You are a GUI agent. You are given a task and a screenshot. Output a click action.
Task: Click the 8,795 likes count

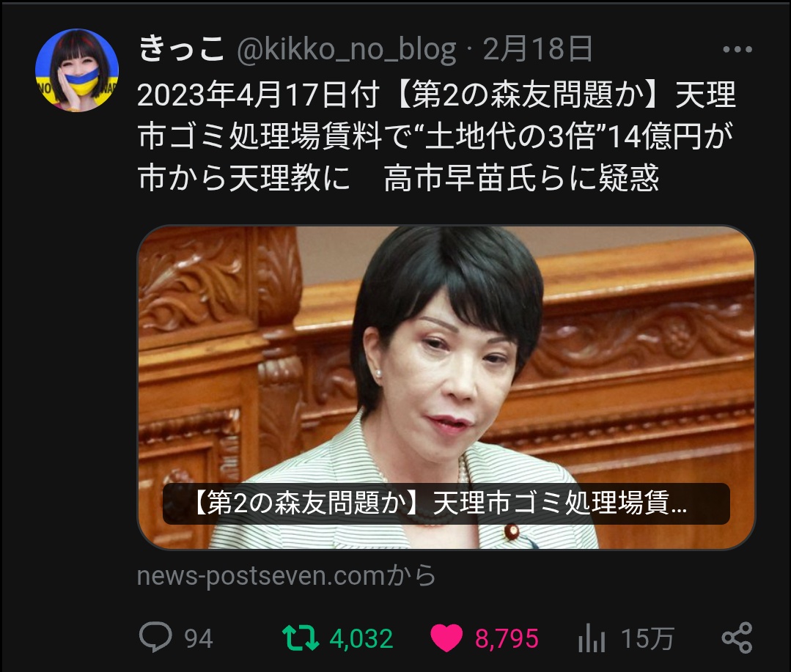(x=507, y=639)
